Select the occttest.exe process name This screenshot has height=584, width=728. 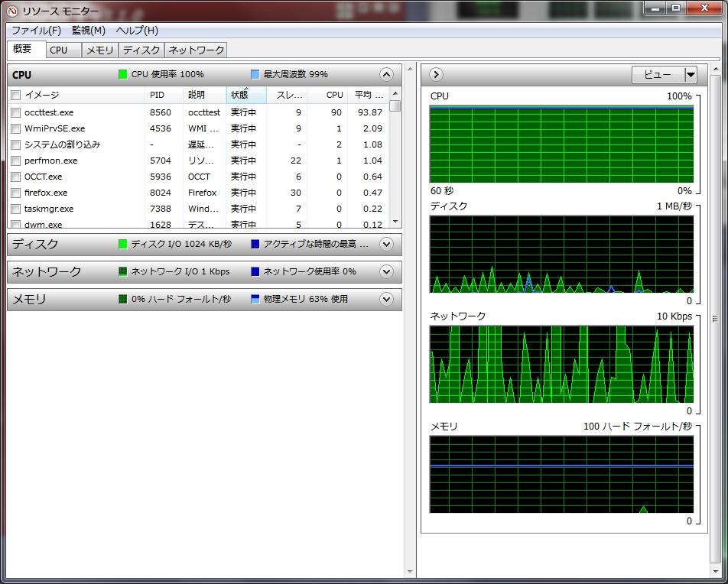(49, 112)
